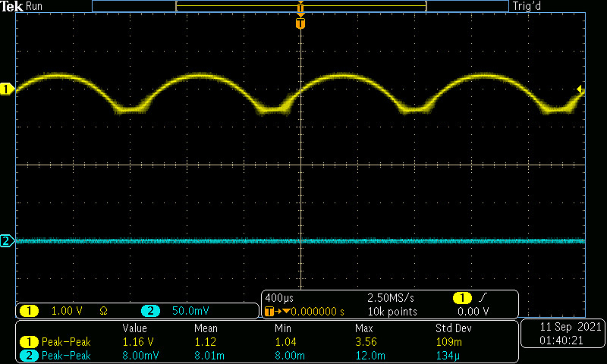
Task: Click the channel 2 badge beside 50.0mV
Action: pyautogui.click(x=150, y=311)
